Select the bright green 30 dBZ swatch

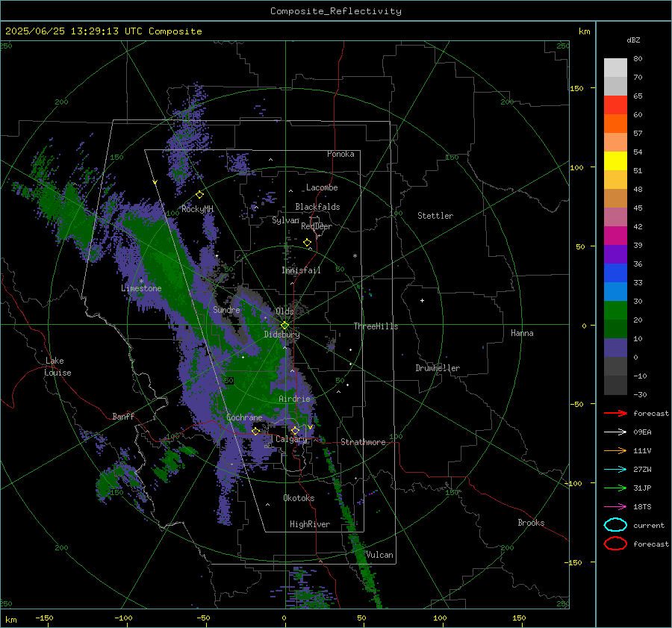pos(615,310)
